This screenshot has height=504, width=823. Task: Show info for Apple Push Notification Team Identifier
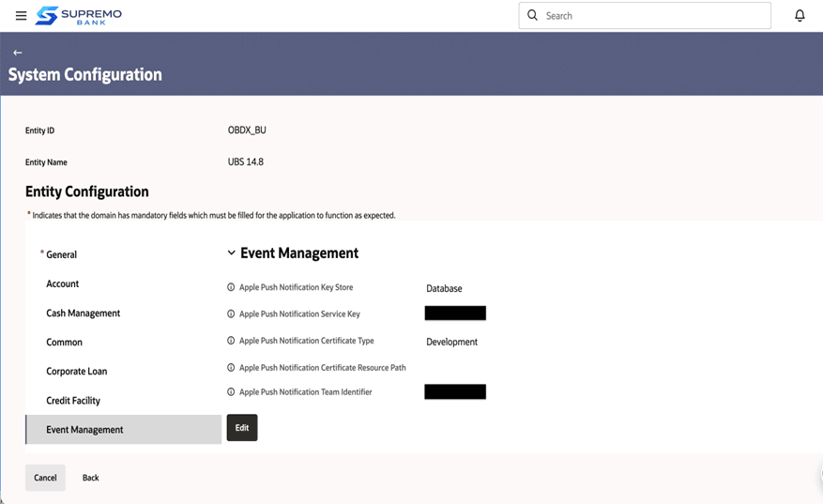click(x=231, y=391)
